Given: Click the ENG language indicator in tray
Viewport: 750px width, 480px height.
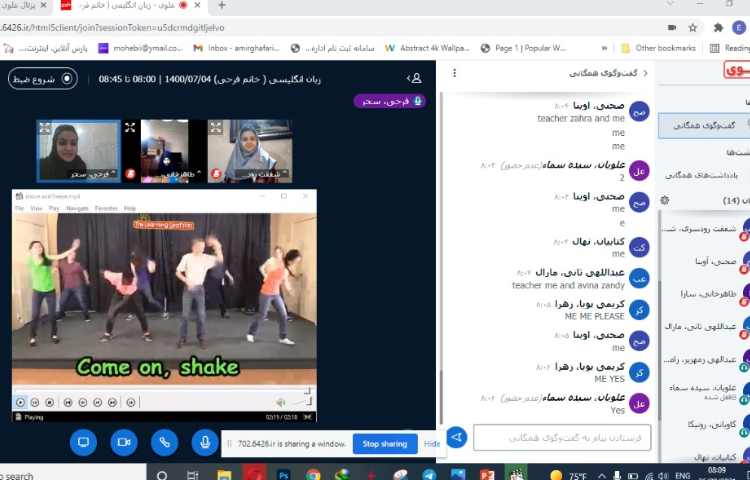Looking at the screenshot, I should point(683,476).
